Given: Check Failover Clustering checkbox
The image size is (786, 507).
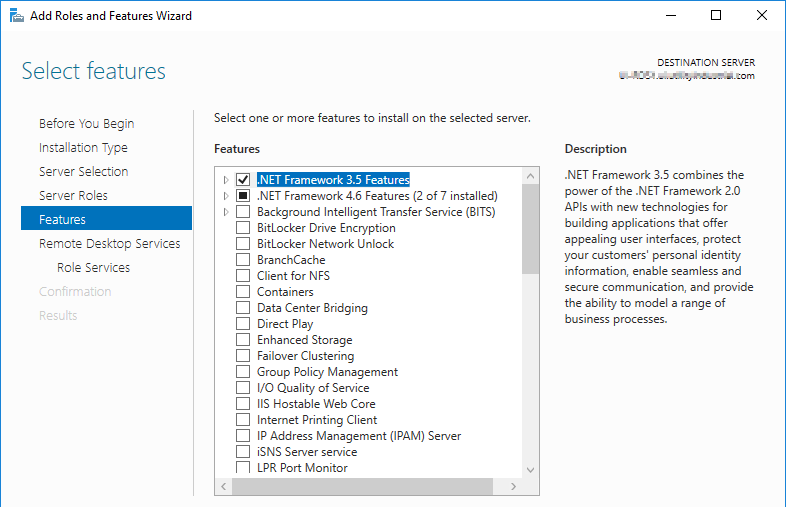Looking at the screenshot, I should click(x=243, y=356).
